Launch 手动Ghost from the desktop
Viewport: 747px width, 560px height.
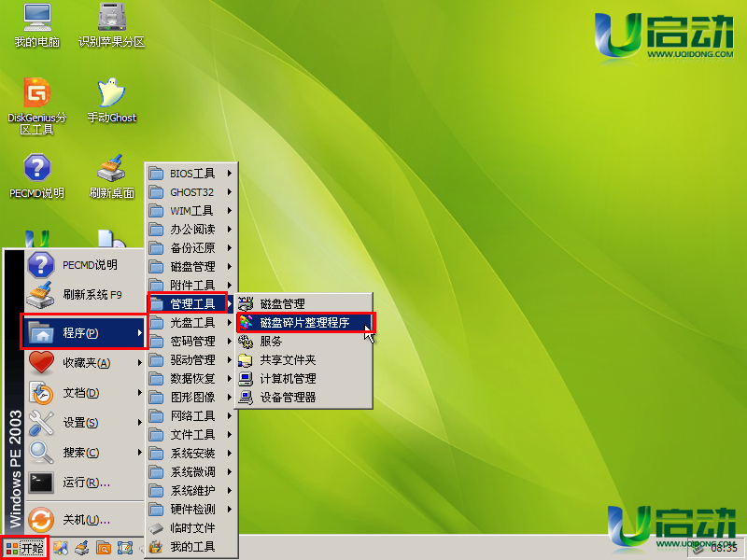[x=111, y=101]
